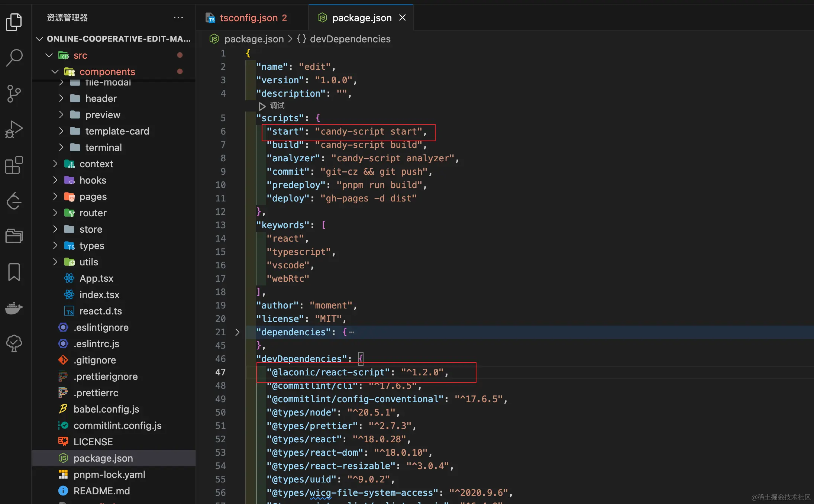Open Explorer more actions ellipsis menu
The image size is (814, 504).
tap(178, 17)
